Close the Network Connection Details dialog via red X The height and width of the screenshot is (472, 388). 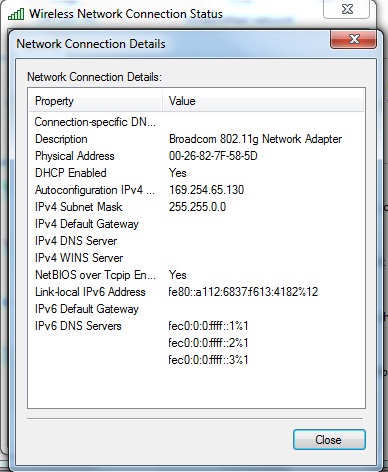(x=353, y=40)
